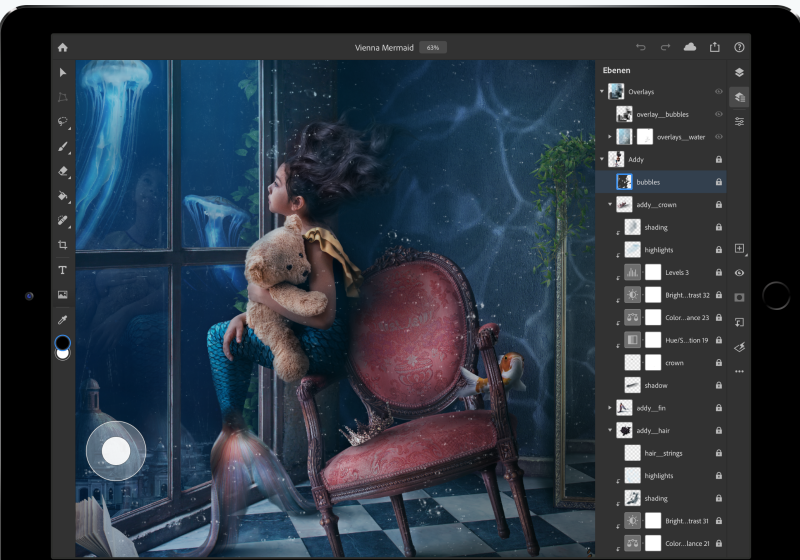Select the Crop tool
This screenshot has height=560, width=800.
tap(63, 245)
